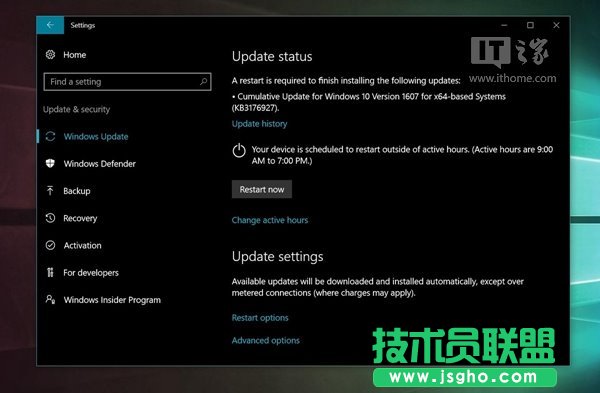Click the 'Your device is scheduled to restart' text

402,155
